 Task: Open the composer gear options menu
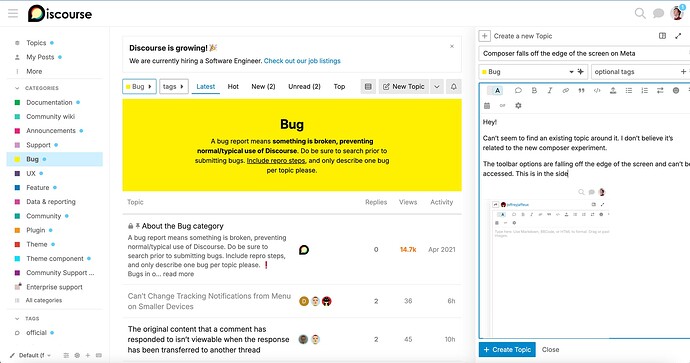point(518,106)
